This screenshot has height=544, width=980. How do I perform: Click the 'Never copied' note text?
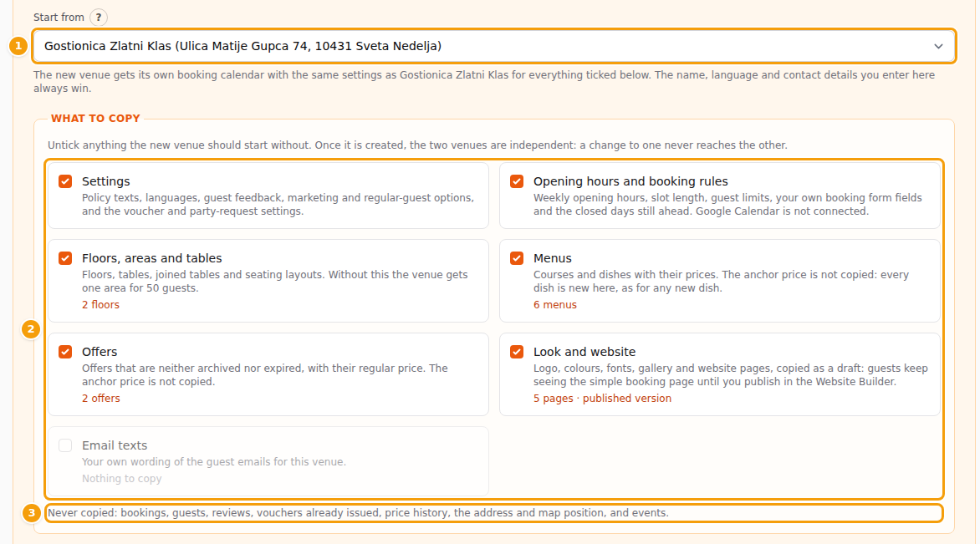pyautogui.click(x=358, y=513)
